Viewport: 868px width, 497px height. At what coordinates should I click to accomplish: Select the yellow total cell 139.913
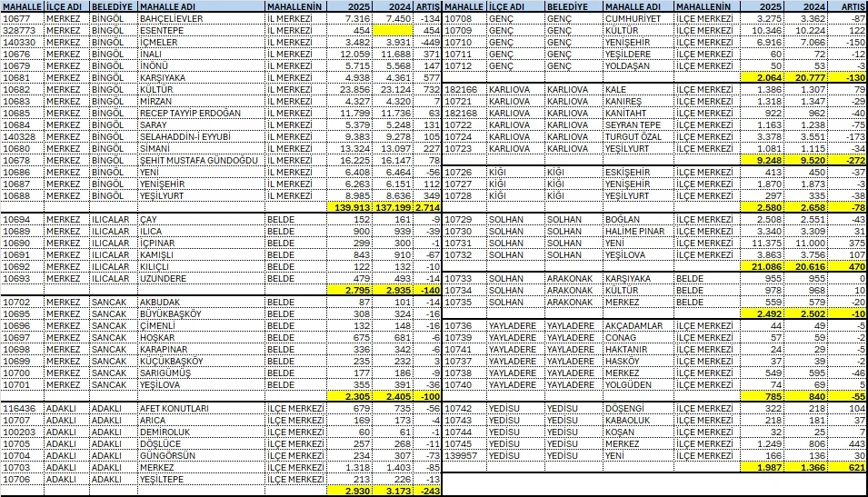coord(351,208)
